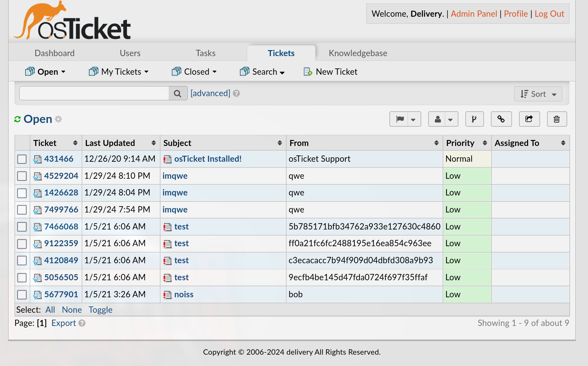The width and height of the screenshot is (588, 366).
Task: Click ticket icon beside 7499766
Action: [x=38, y=210]
